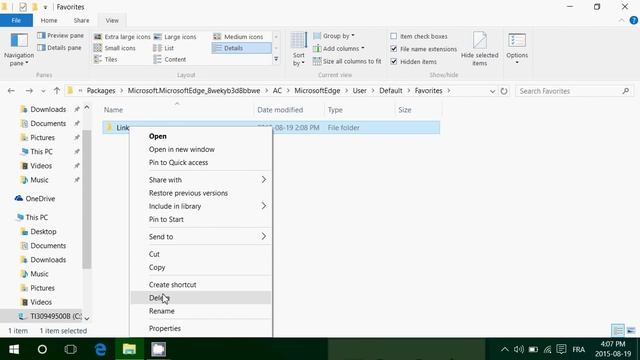
Task: Go back to previous folder
Action: (x=11, y=91)
